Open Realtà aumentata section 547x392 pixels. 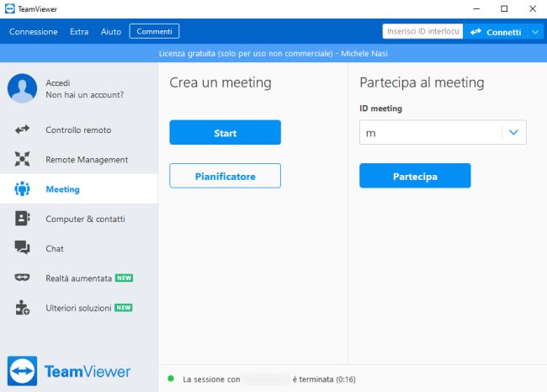pyautogui.click(x=79, y=278)
